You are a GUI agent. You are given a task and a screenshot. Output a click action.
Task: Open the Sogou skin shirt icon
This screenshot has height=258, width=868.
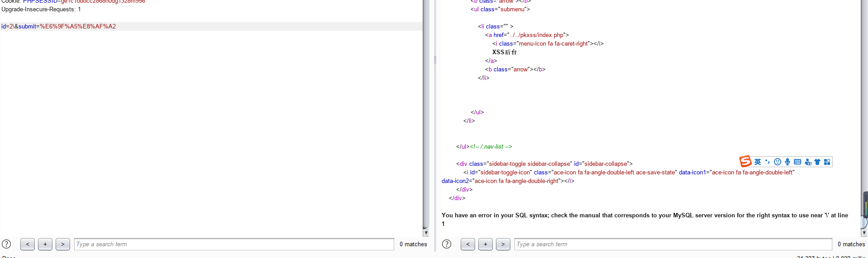pos(817,162)
